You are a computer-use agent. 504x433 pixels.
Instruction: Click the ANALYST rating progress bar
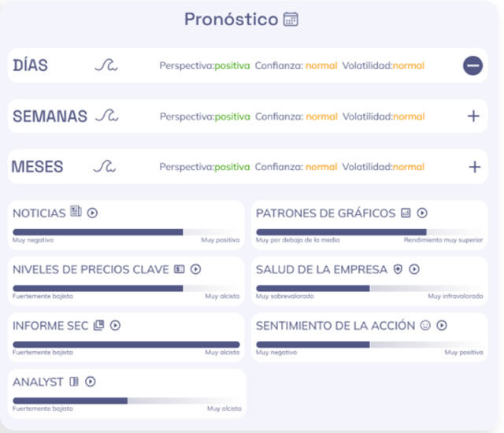click(126, 401)
